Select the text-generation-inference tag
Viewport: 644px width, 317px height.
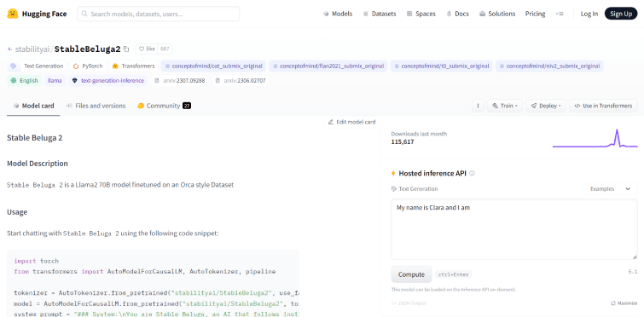107,80
